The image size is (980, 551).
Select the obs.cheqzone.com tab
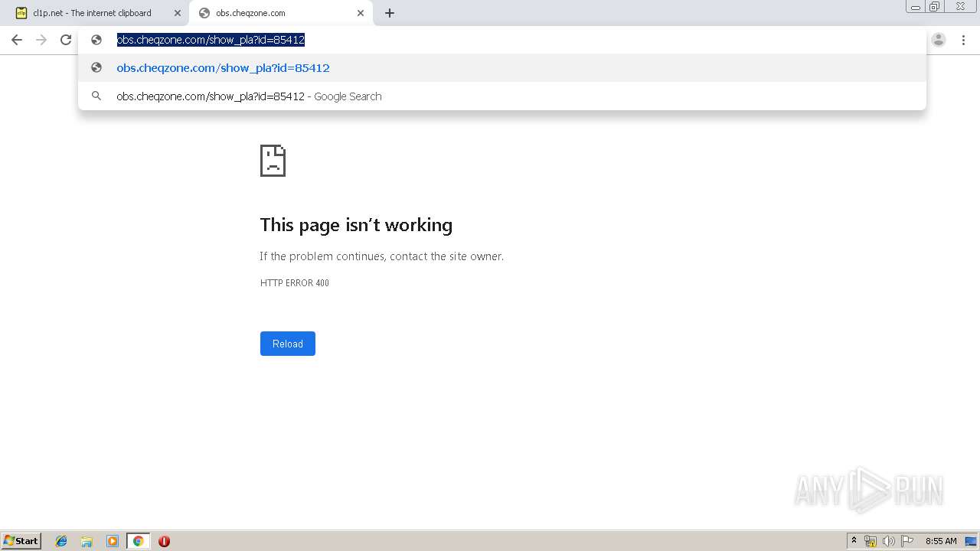tap(281, 13)
